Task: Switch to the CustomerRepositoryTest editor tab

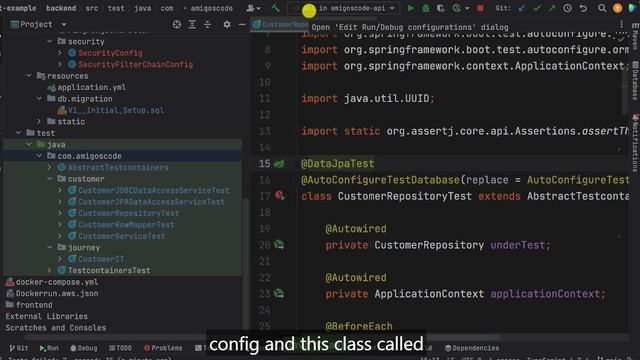Action: pos(281,24)
